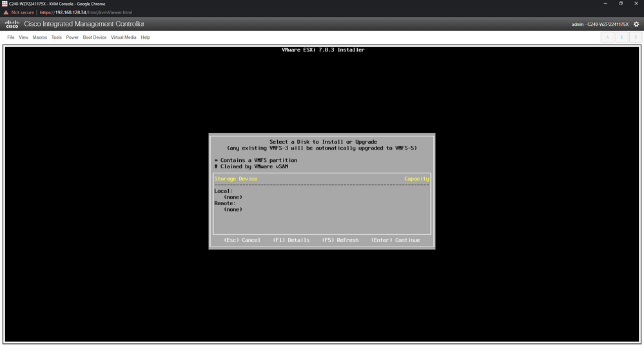Expand the Boot Device menu
This screenshot has height=349, width=644.
[x=95, y=37]
